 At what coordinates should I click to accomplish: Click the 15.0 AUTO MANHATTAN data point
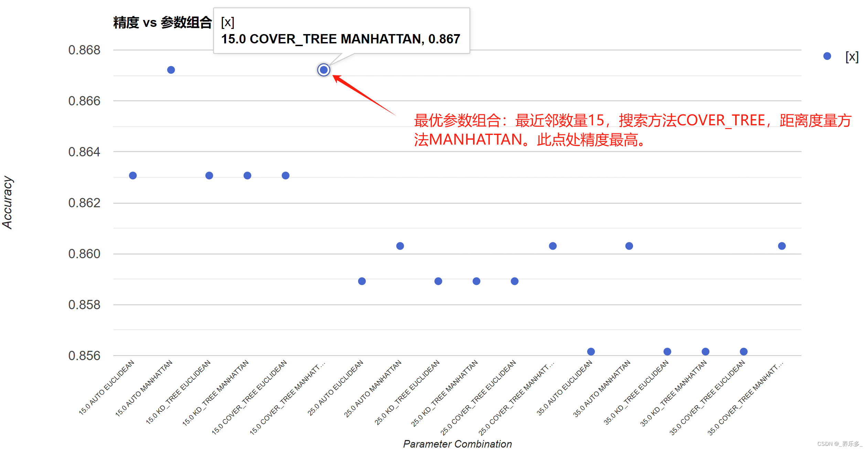pyautogui.click(x=171, y=70)
